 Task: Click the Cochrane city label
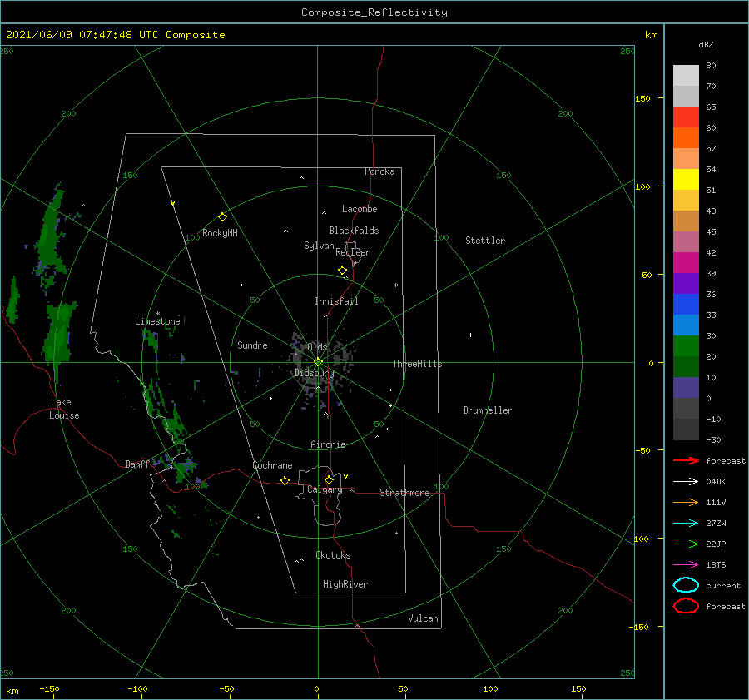[x=272, y=465]
